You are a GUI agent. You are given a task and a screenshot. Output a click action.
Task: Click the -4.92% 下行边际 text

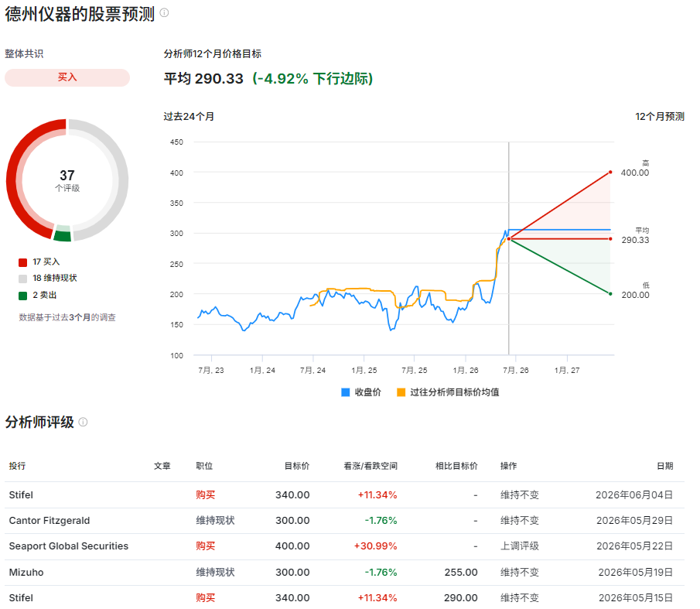click(x=312, y=79)
